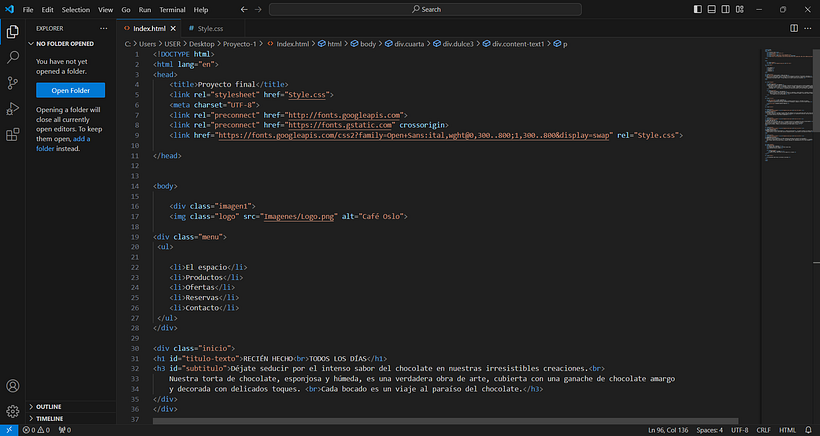The image size is (820, 436).
Task: Close the Index.html tab
Action: 173,29
